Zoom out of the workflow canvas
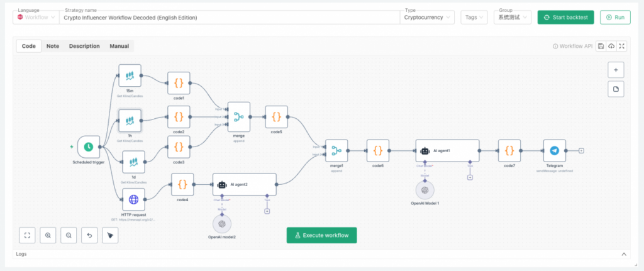644x271 pixels. 68,235
